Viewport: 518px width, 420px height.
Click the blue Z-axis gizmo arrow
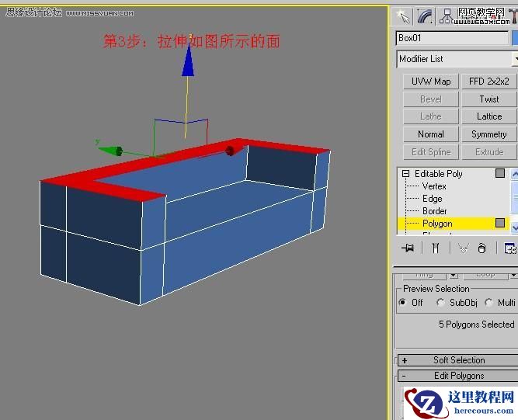coord(188,60)
